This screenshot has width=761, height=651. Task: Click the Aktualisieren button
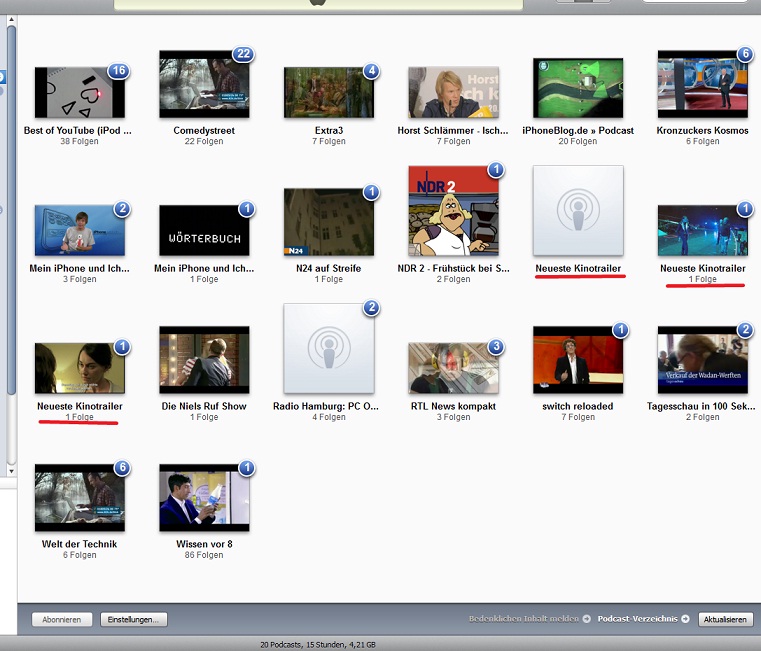(x=726, y=619)
